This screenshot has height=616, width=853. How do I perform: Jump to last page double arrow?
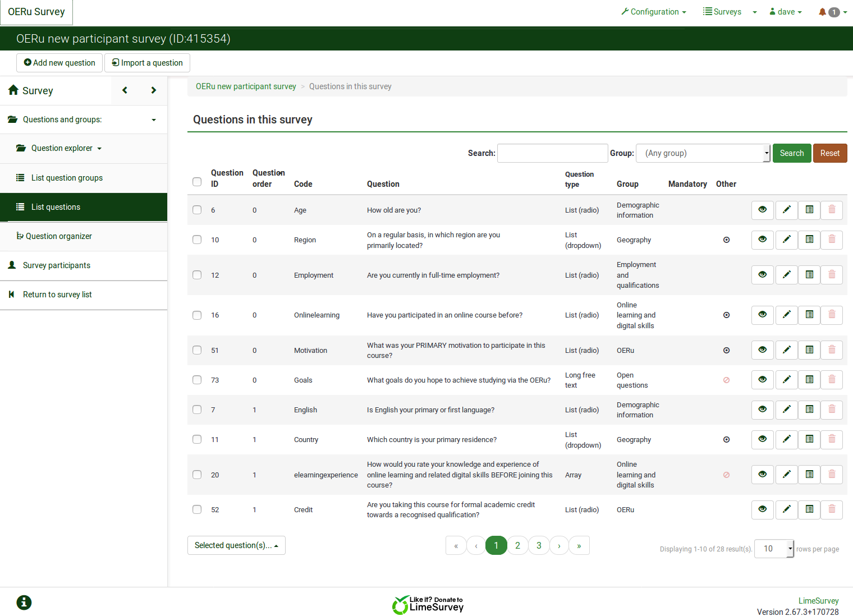click(x=579, y=545)
